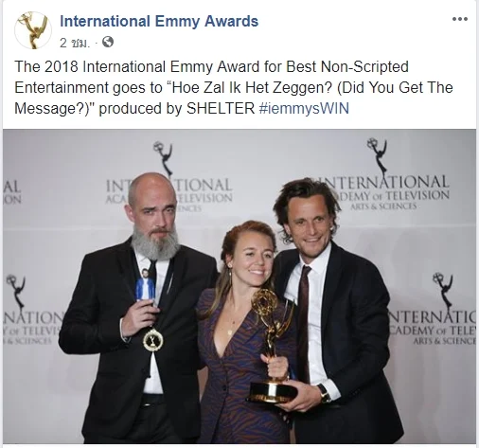Image resolution: width=479 pixels, height=448 pixels.
Task: Open the winners photo in viewer
Action: [239, 286]
